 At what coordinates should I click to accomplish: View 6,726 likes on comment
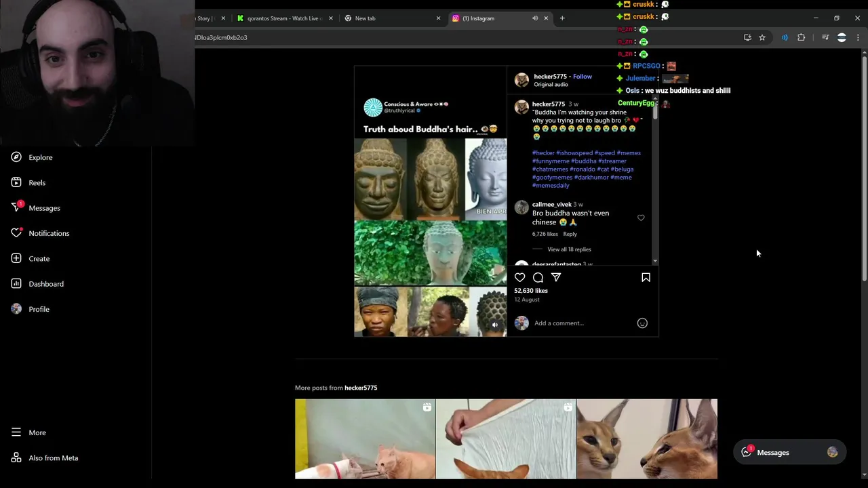point(545,234)
